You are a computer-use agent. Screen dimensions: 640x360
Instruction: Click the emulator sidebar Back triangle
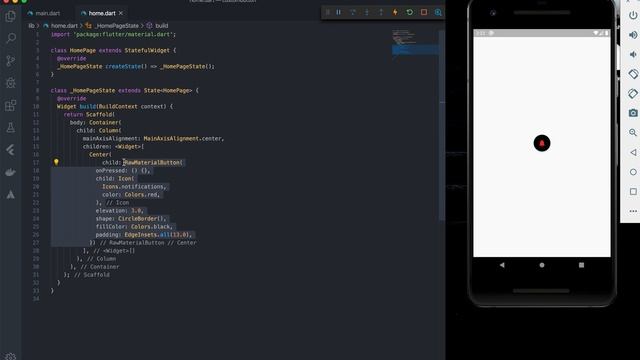(x=633, y=152)
